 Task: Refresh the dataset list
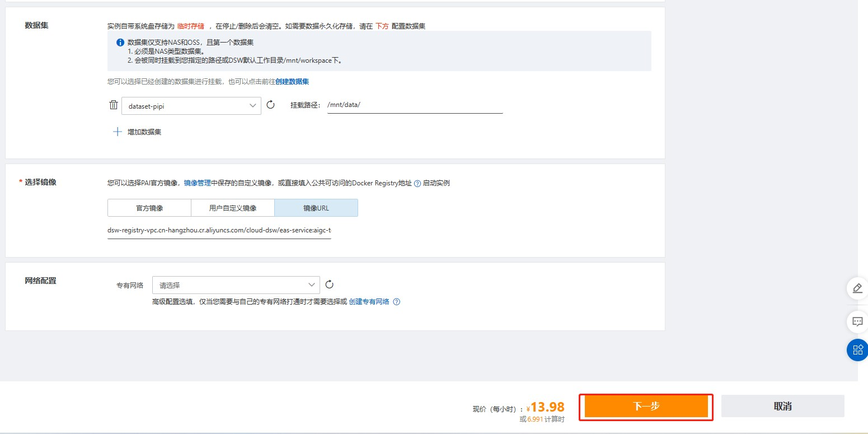tap(271, 105)
